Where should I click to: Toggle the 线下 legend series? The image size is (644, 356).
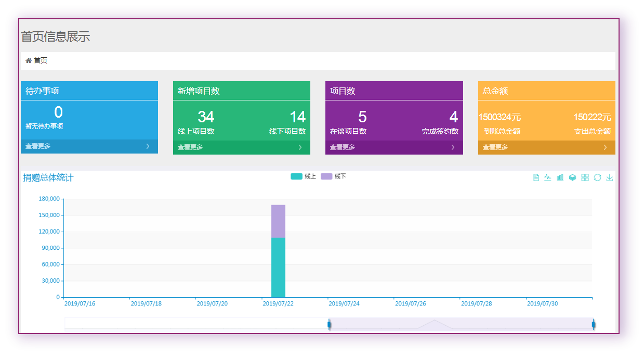(333, 176)
